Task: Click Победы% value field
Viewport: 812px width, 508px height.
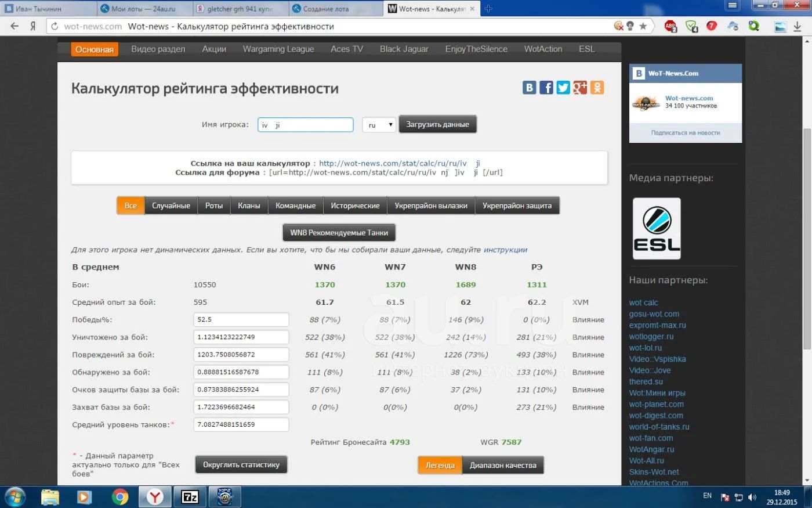Action: (241, 319)
